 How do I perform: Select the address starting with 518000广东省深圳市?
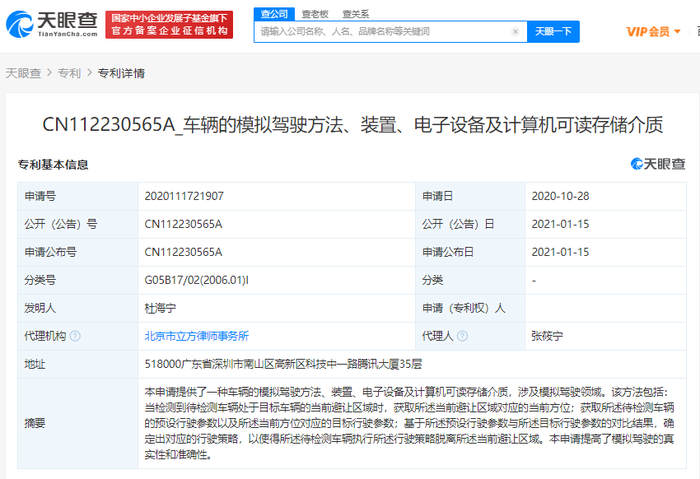click(283, 364)
